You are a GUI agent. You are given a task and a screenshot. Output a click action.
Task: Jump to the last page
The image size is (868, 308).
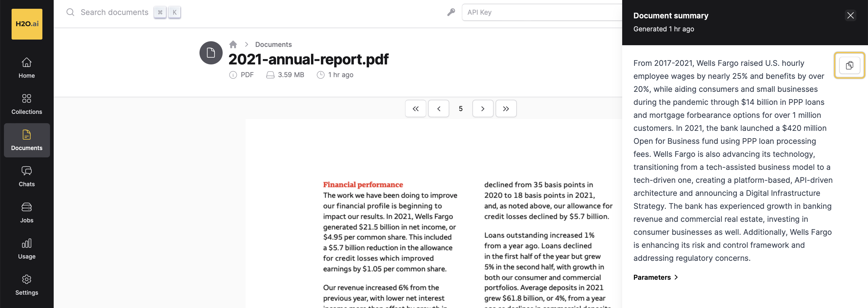point(506,109)
